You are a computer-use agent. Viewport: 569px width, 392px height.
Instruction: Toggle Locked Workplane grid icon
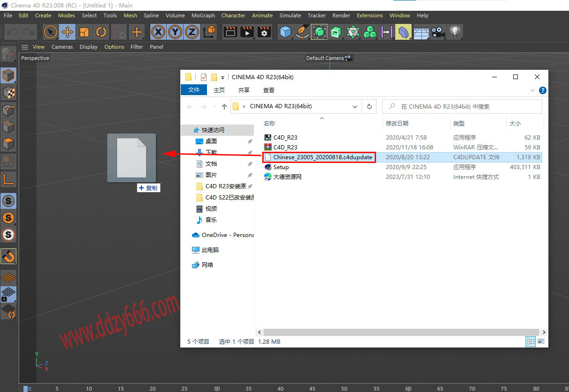(x=8, y=294)
